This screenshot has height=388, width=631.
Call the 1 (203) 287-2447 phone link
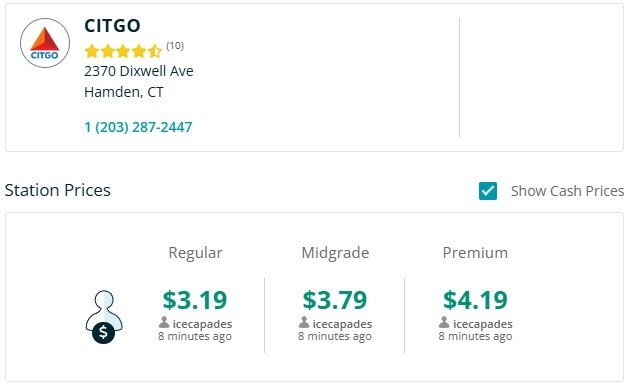point(138,127)
